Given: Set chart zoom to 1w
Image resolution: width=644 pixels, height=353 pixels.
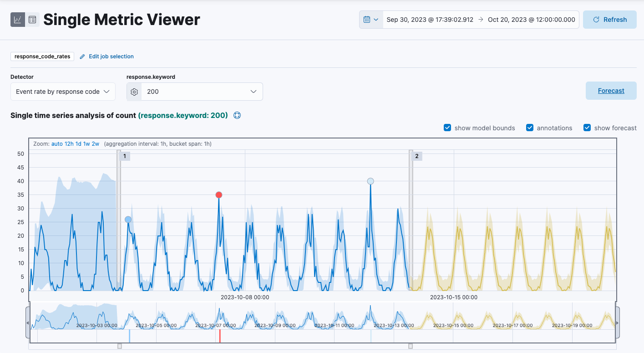Looking at the screenshot, I should pyautogui.click(x=86, y=144).
